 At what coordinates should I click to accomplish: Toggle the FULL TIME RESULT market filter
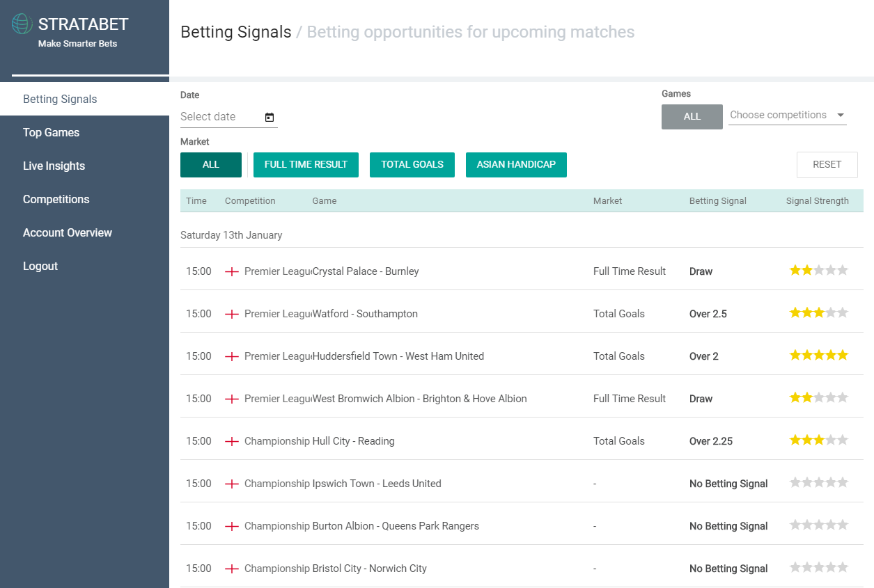tap(306, 165)
